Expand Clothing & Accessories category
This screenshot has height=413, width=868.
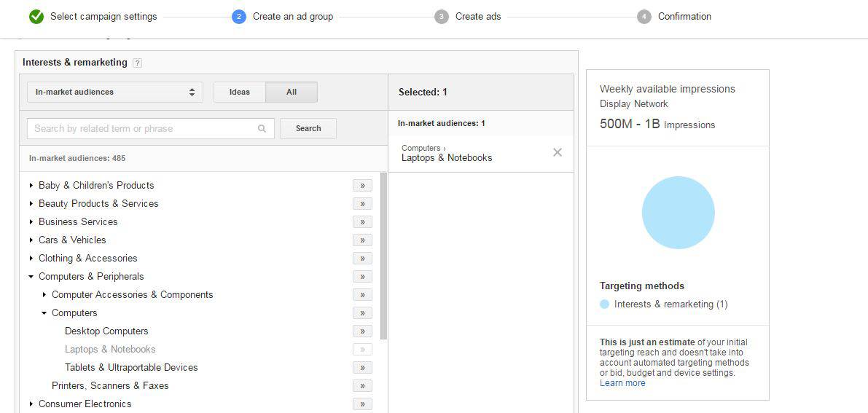coord(31,259)
